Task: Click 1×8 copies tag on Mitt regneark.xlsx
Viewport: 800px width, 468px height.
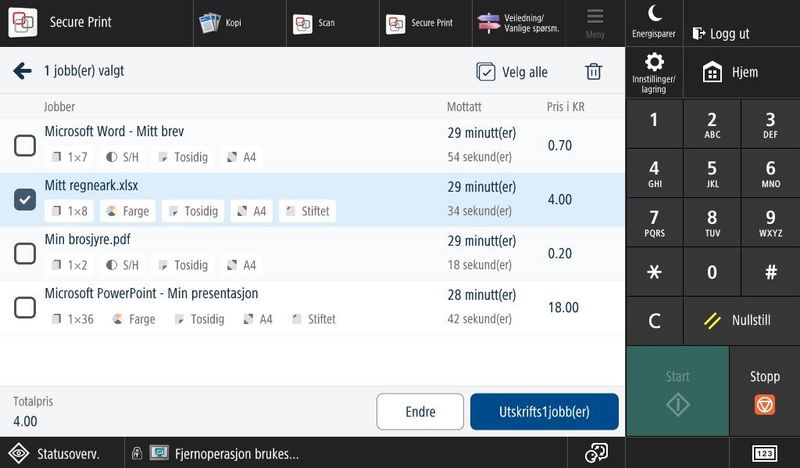Action: pyautogui.click(x=69, y=211)
